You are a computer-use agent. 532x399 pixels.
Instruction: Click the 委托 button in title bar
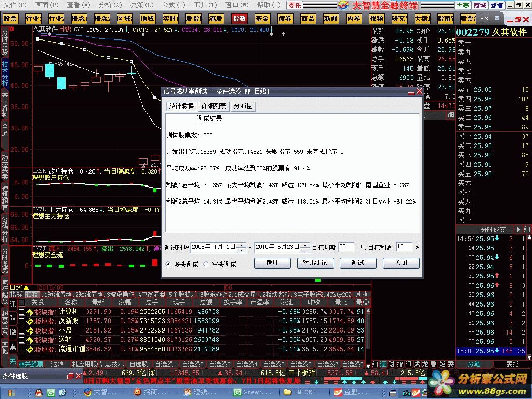295,5
